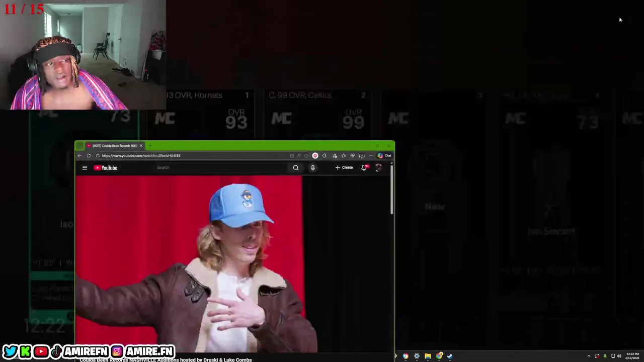Open the taskbar clock showing 12:22 PM
The height and width of the screenshot is (362, 644).
click(632, 356)
